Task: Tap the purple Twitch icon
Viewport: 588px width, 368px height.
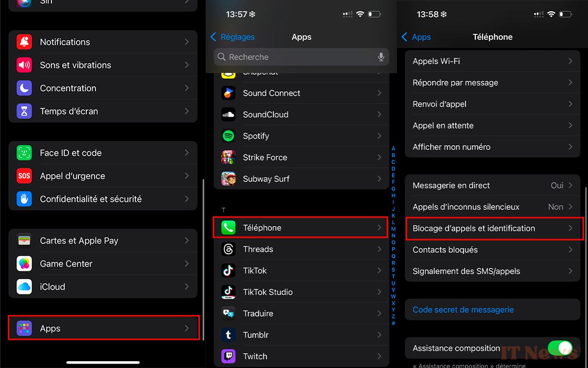Action: click(x=228, y=356)
